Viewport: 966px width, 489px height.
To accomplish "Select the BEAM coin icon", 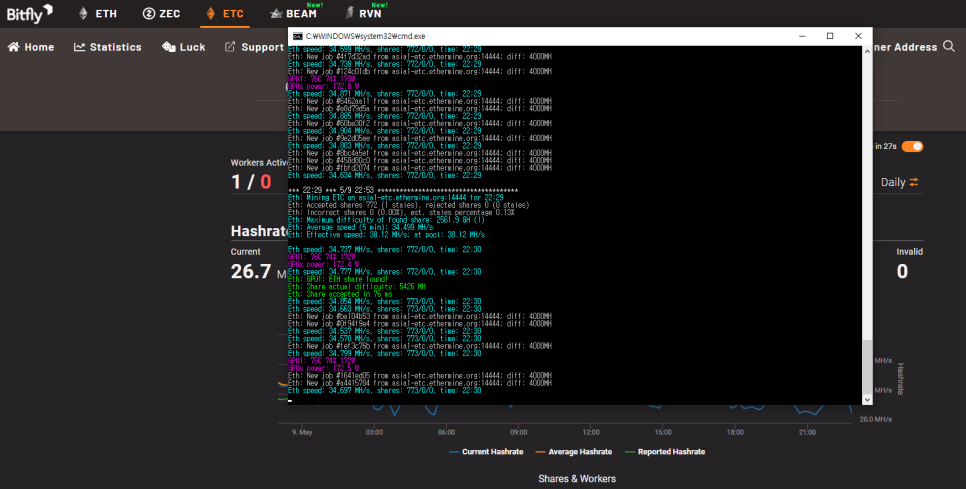I will click(277, 14).
